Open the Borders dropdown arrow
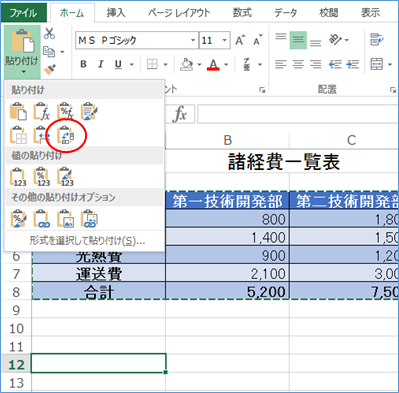The image size is (399, 393). [166, 64]
